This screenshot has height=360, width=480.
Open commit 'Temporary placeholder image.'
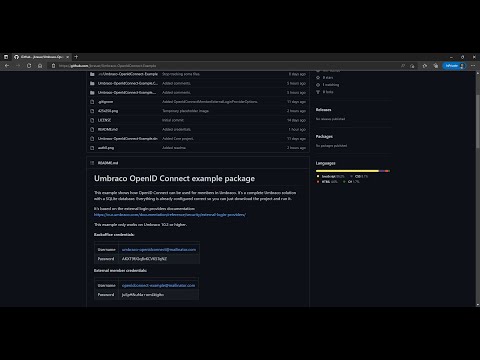coord(185,111)
